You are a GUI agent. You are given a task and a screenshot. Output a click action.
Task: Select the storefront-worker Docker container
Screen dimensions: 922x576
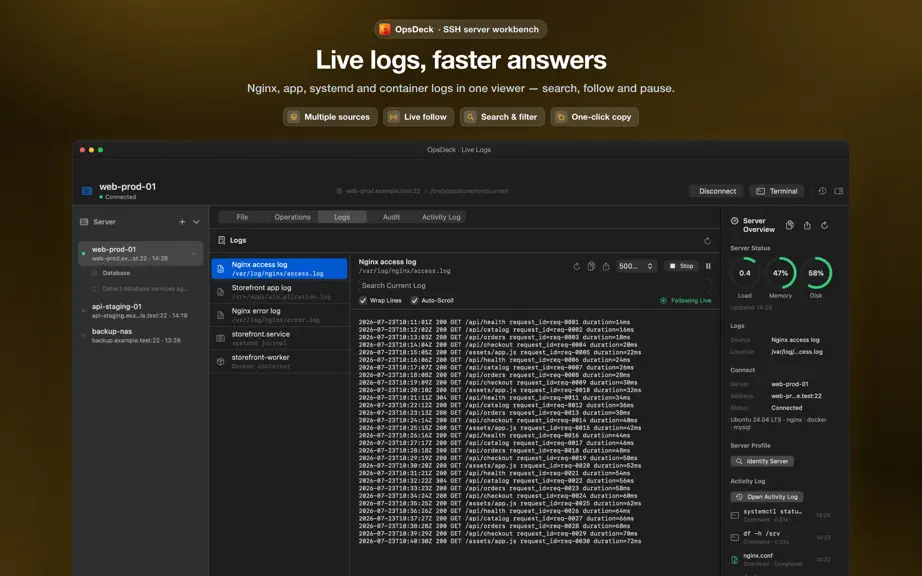point(279,361)
